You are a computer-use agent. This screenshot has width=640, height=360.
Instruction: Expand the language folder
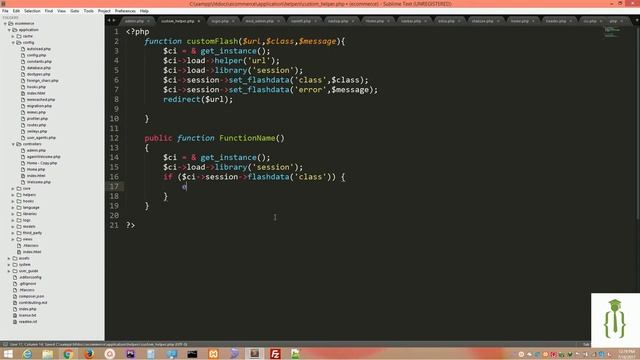(13, 207)
